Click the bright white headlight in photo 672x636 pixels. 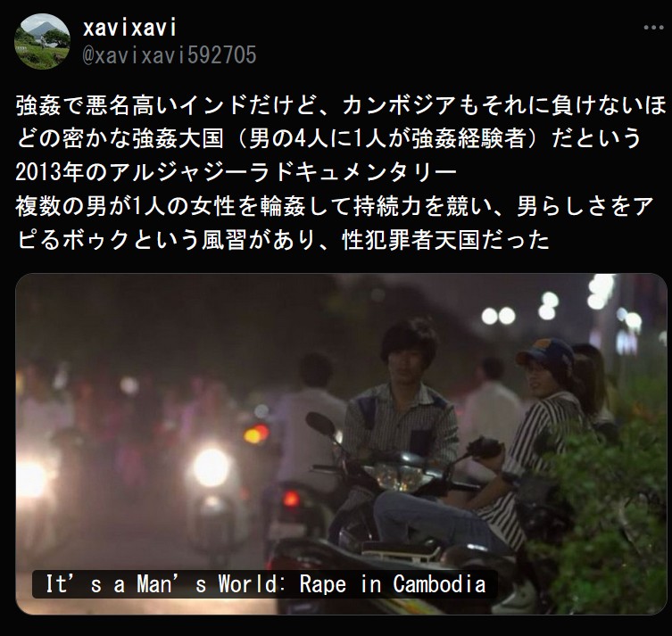[x=211, y=467]
